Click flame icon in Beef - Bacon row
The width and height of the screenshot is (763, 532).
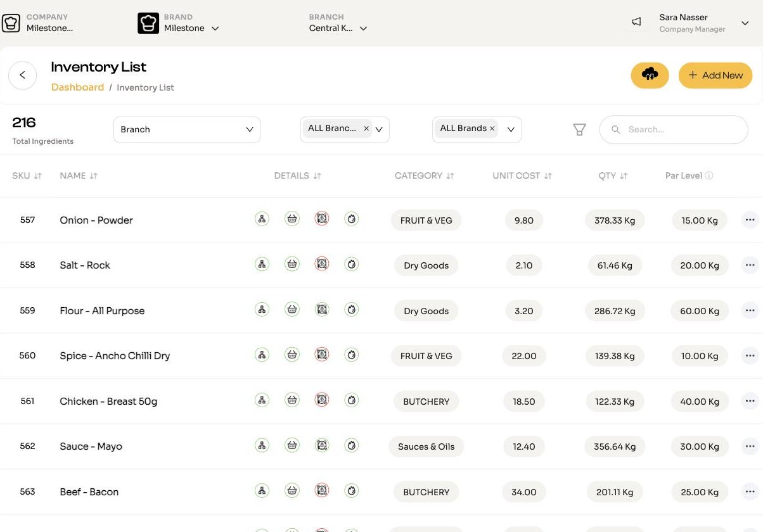352,491
